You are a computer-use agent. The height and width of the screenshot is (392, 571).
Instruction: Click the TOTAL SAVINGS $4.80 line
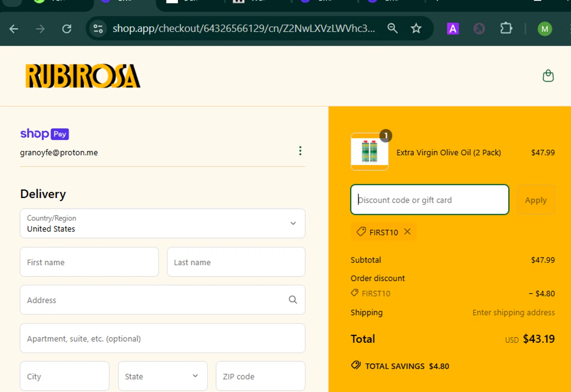400,366
